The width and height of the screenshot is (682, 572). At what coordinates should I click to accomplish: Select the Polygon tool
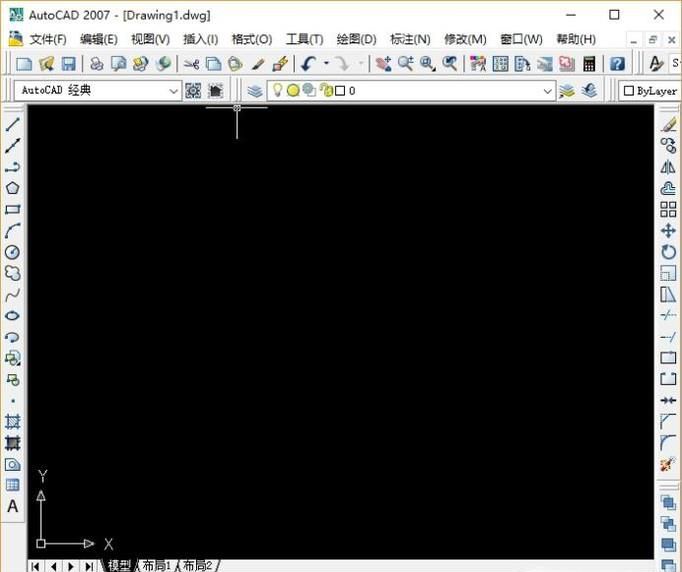pyautogui.click(x=13, y=188)
